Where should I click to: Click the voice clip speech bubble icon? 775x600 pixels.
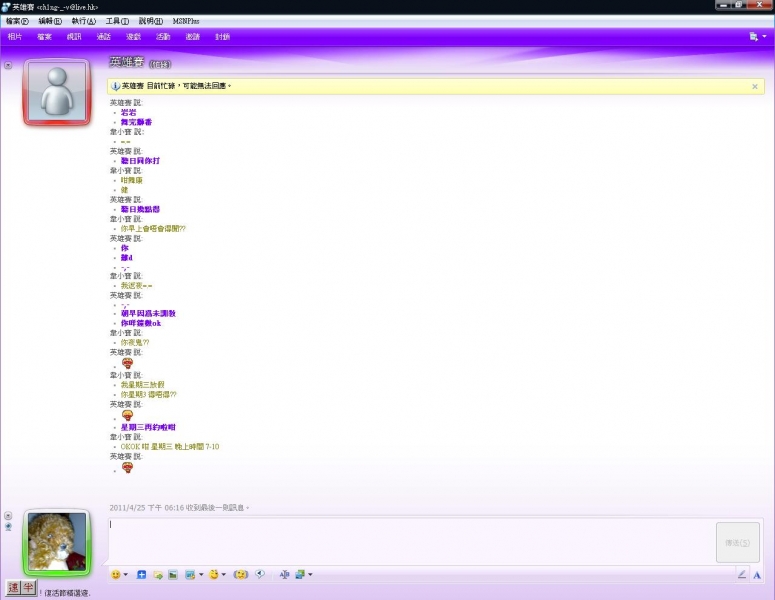(260, 574)
